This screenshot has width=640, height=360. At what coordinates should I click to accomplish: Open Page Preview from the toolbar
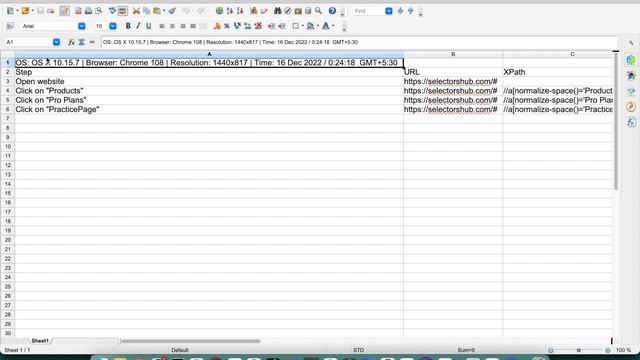pyautogui.click(x=98, y=11)
